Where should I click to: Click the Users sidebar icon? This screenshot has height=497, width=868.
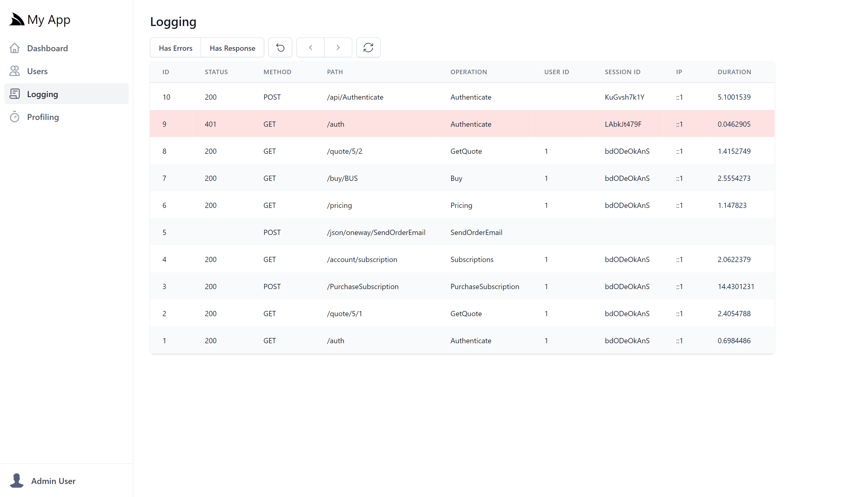coord(15,71)
